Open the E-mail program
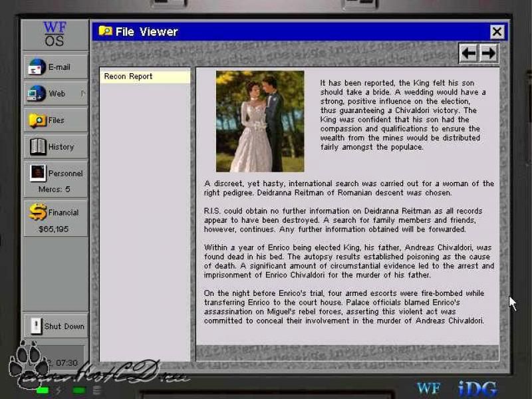 pyautogui.click(x=55, y=67)
